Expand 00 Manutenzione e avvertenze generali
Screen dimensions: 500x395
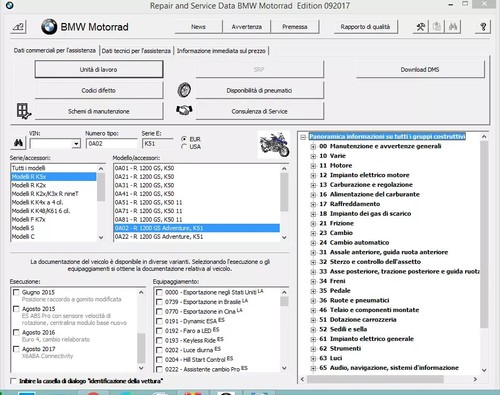313,146
